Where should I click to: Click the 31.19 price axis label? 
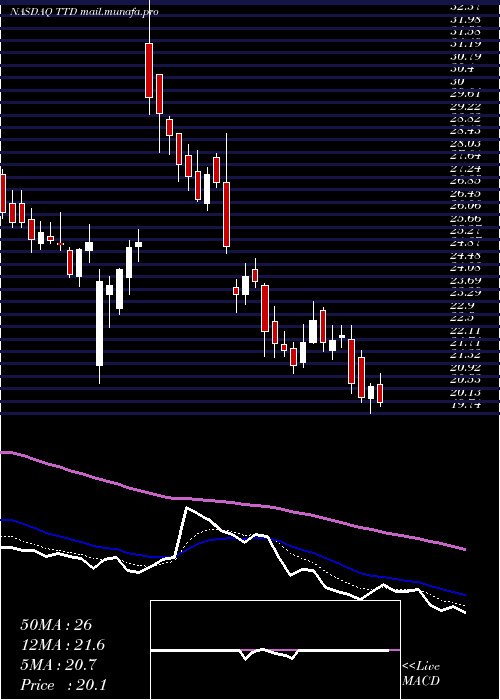tap(466, 44)
